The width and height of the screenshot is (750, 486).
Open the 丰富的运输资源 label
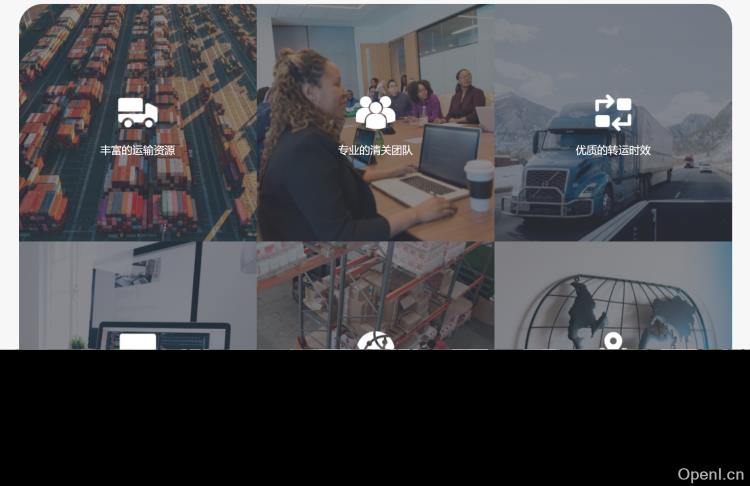(x=138, y=150)
